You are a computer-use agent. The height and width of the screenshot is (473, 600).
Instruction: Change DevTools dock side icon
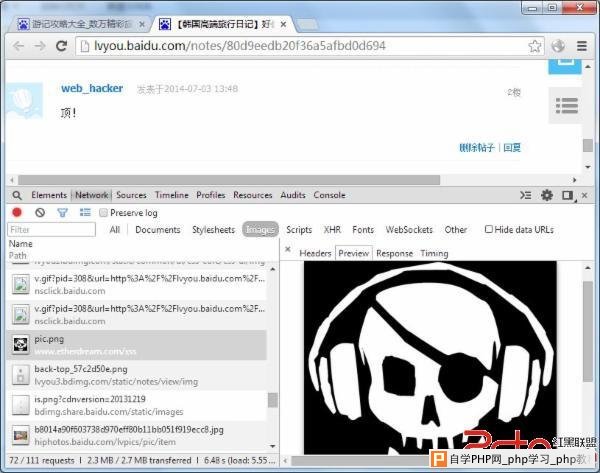[x=568, y=196]
